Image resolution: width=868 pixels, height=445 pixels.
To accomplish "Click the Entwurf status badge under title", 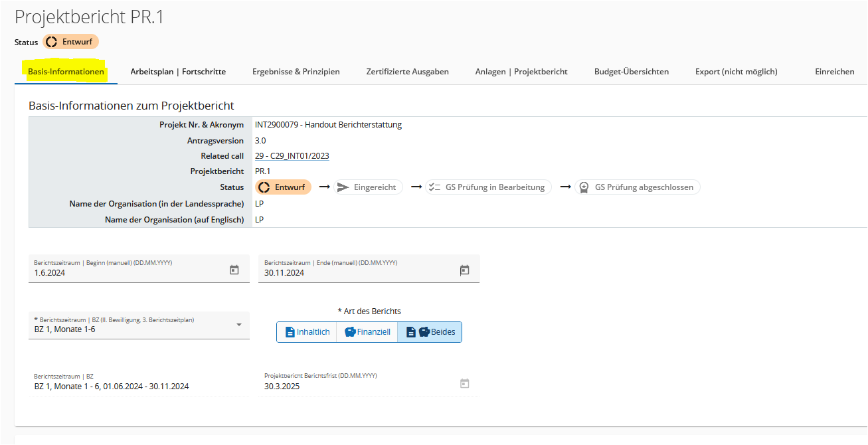I will tap(71, 42).
